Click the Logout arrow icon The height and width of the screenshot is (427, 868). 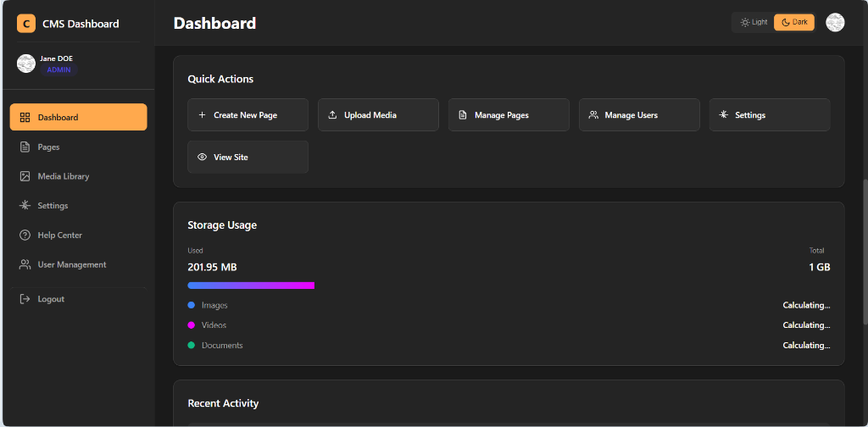(x=25, y=299)
